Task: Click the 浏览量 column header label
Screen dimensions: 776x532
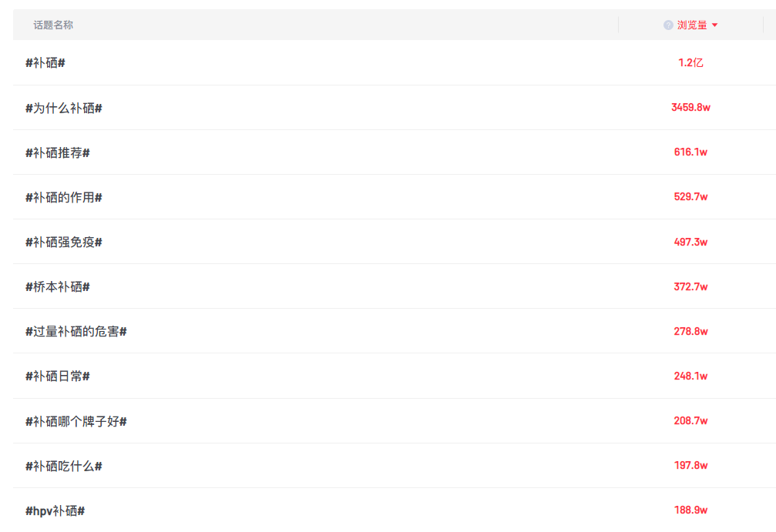Action: pos(692,25)
